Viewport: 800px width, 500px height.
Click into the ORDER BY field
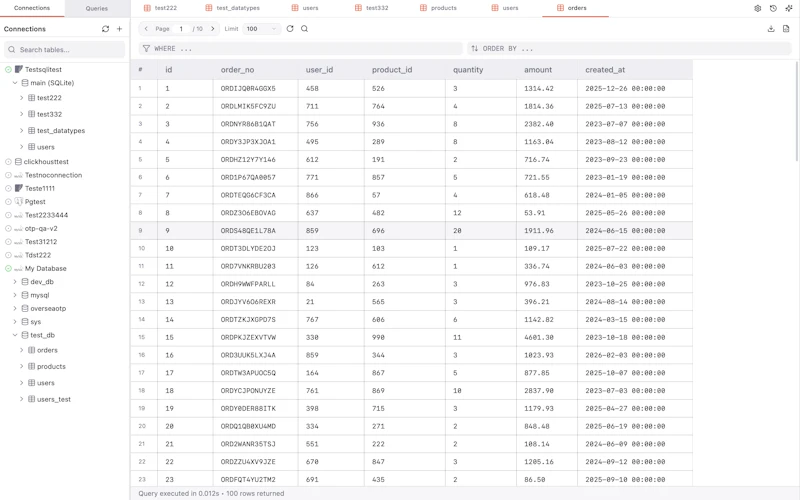point(629,48)
